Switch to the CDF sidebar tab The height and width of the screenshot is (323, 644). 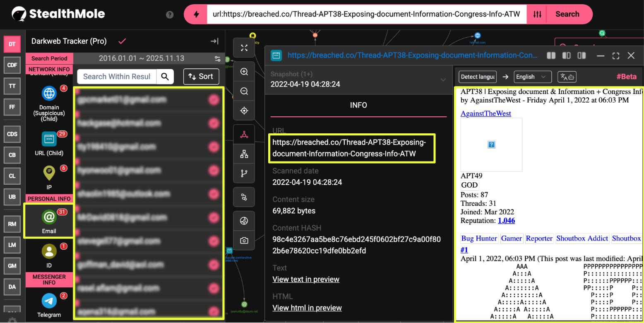(x=12, y=65)
